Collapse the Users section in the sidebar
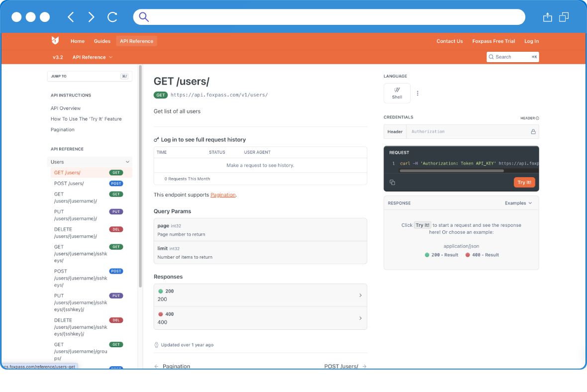Screen dimensions: 587x392 [128, 162]
